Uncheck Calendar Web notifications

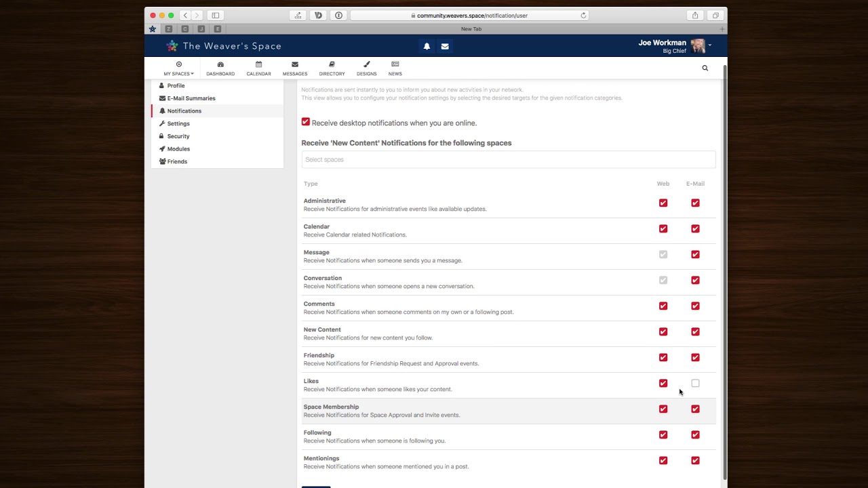(663, 228)
